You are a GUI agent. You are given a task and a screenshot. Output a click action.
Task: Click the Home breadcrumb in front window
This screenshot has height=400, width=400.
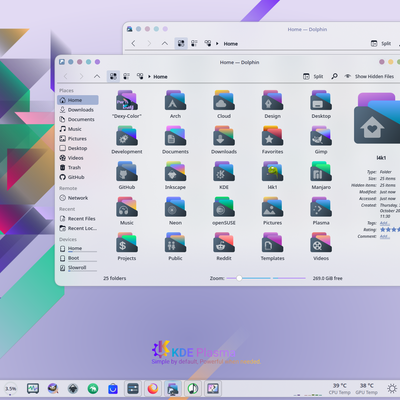tap(160, 77)
